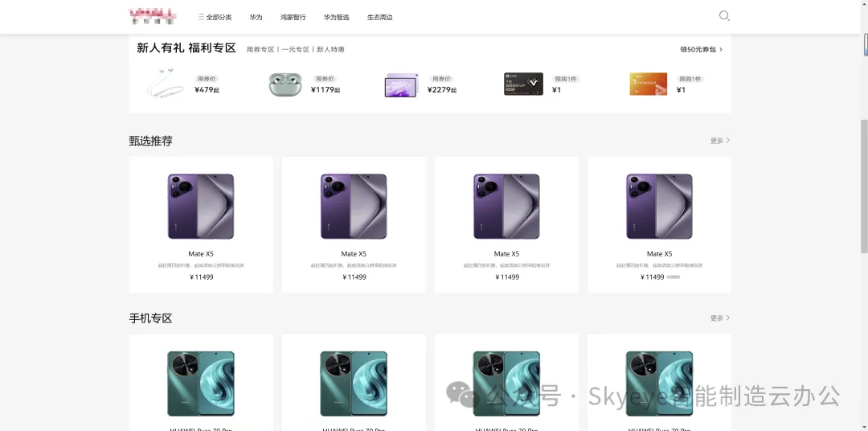The image size is (868, 431).
Task: Click the 手机专区 section heading
Action: coord(150,318)
